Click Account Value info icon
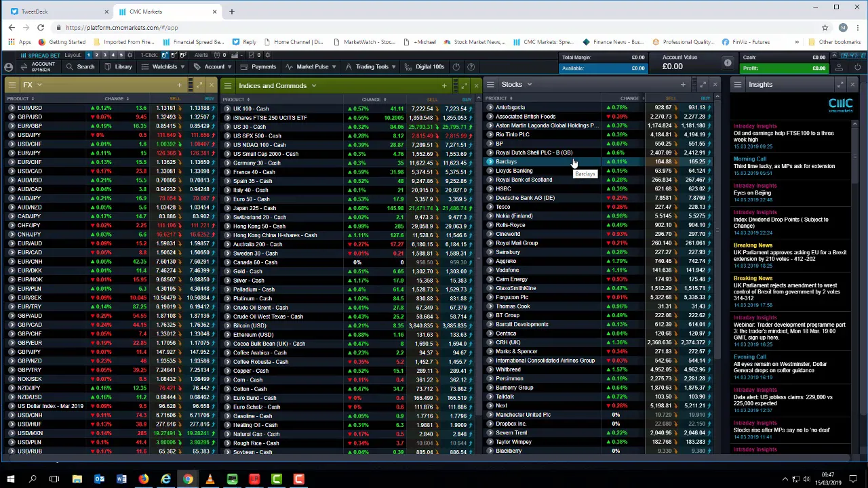Image resolution: width=868 pixels, height=488 pixels. click(728, 63)
